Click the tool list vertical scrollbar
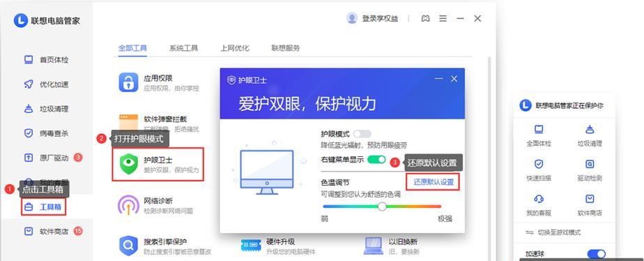This screenshot has height=261, width=644. tap(489, 158)
